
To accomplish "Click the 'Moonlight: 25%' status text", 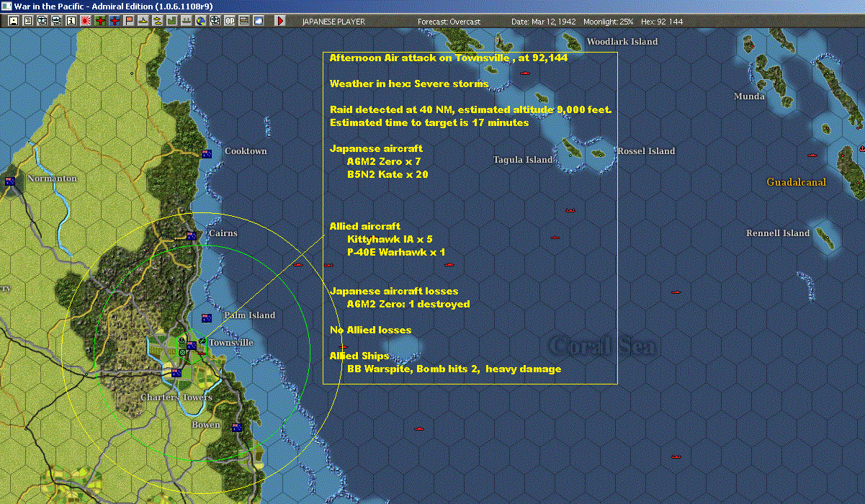I will 610,22.
